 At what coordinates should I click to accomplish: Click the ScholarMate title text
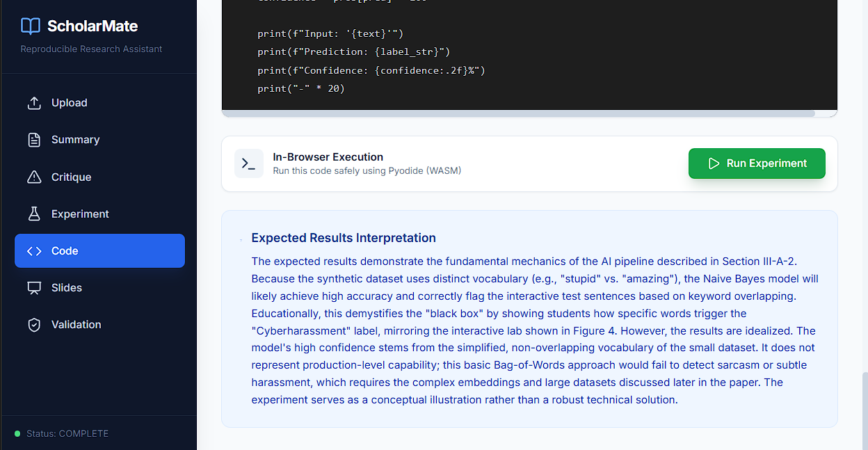coord(93,26)
